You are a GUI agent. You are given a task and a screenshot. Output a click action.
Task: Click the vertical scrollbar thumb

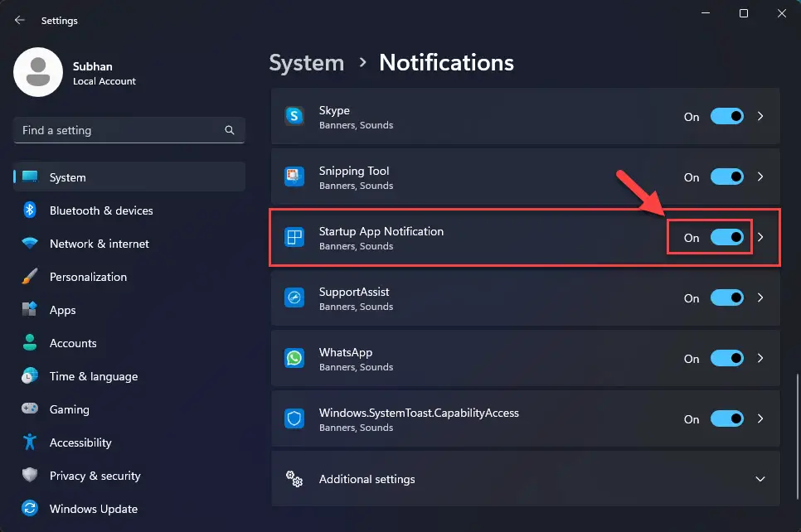tap(797, 437)
